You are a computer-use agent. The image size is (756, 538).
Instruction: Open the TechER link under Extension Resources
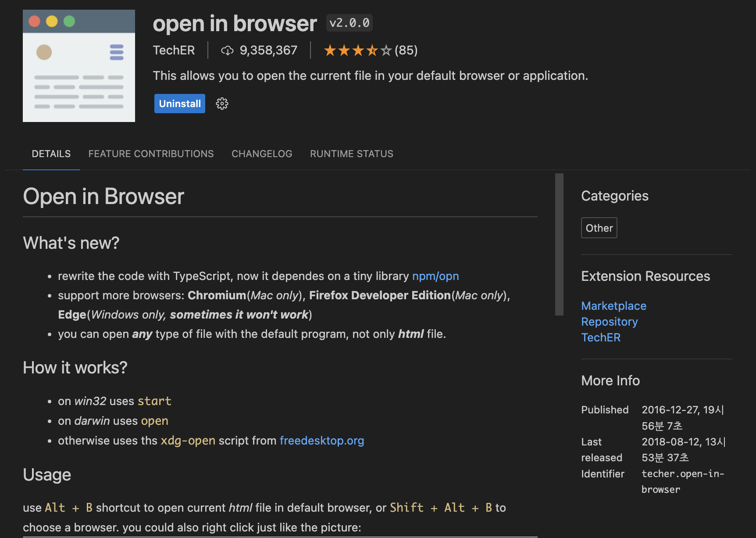pyautogui.click(x=601, y=337)
